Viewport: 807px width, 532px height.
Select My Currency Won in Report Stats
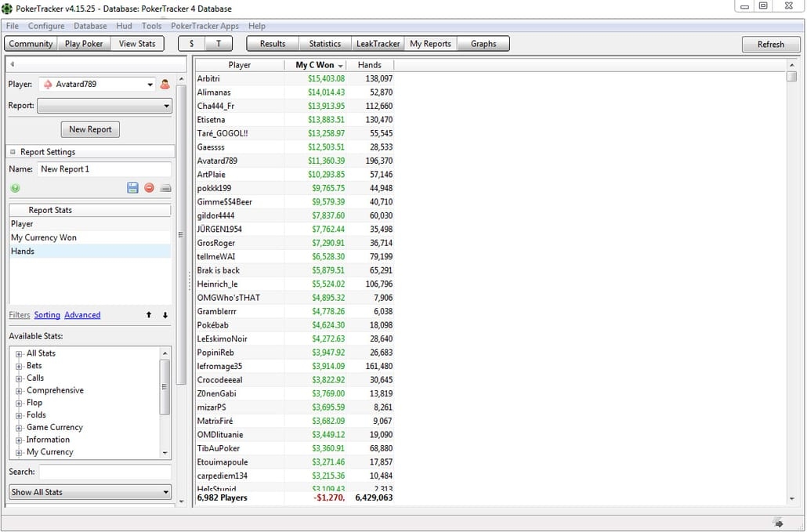pyautogui.click(x=90, y=237)
